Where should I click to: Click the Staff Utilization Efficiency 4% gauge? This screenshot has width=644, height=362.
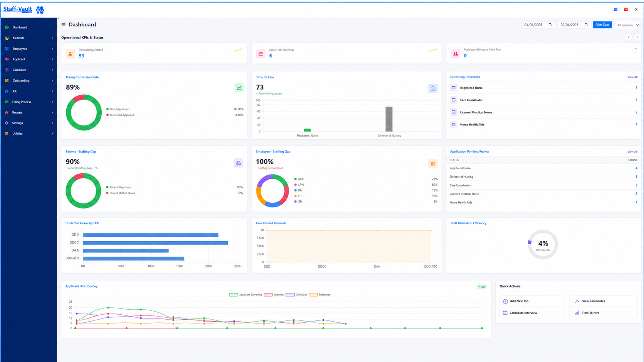[x=543, y=244]
